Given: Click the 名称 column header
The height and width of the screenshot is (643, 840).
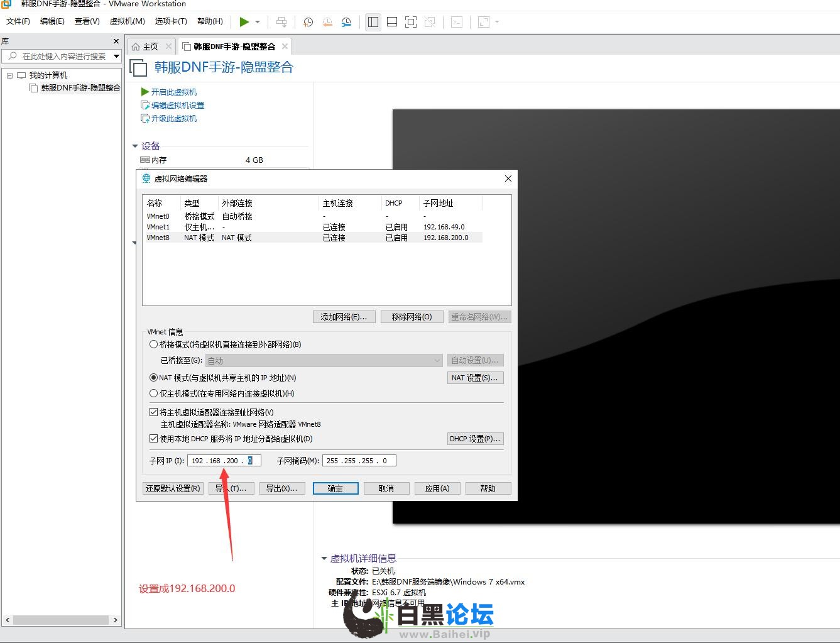Looking at the screenshot, I should click(x=162, y=203).
